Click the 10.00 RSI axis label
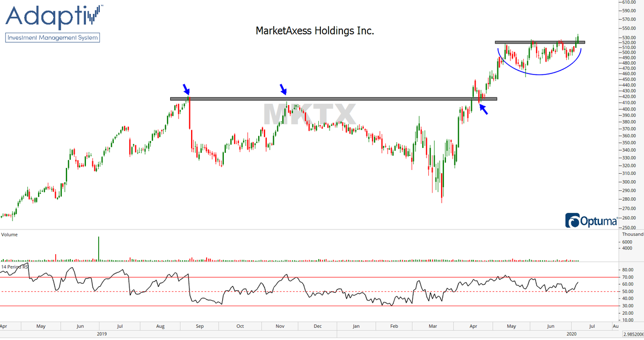 pyautogui.click(x=627, y=320)
